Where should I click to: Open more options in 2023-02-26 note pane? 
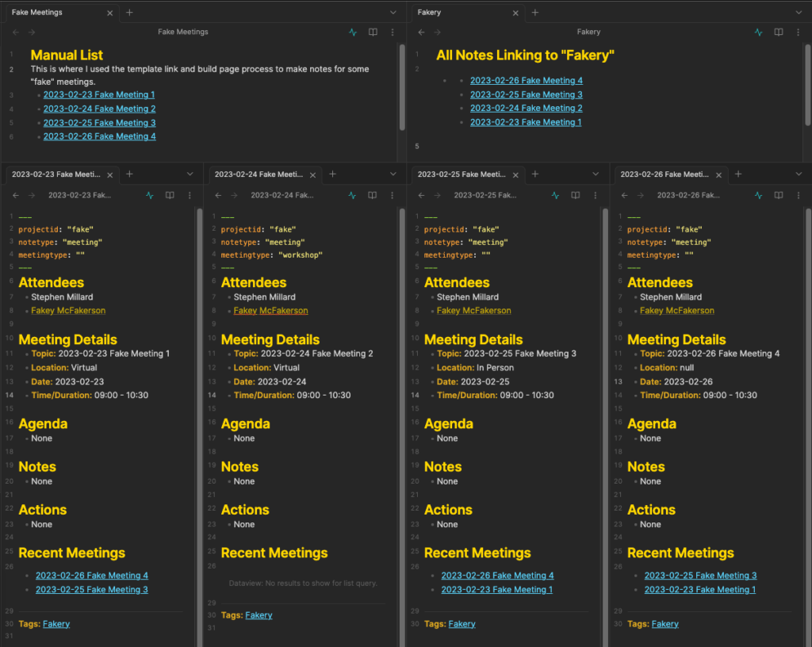tap(799, 195)
